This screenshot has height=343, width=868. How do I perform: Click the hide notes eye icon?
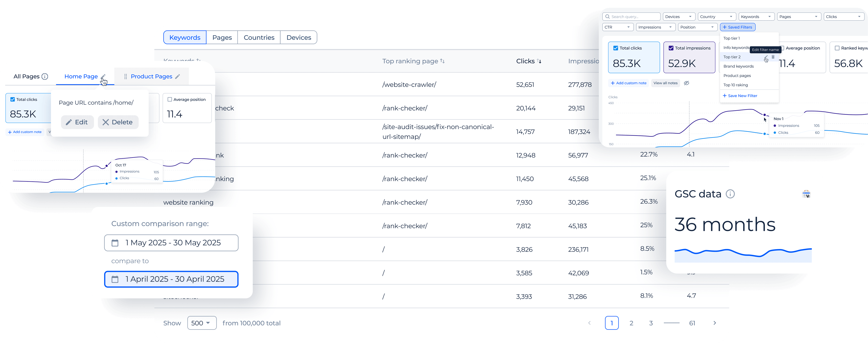tap(686, 83)
